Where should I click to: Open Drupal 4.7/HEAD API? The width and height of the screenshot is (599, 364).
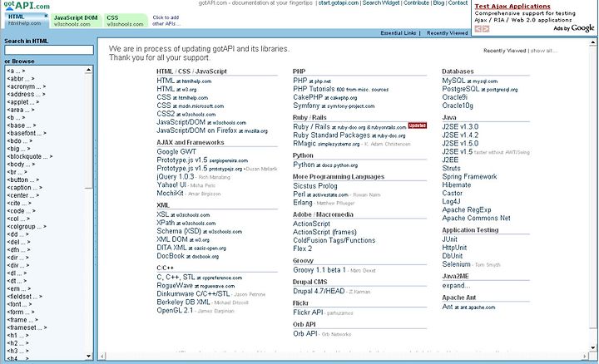tap(319, 291)
